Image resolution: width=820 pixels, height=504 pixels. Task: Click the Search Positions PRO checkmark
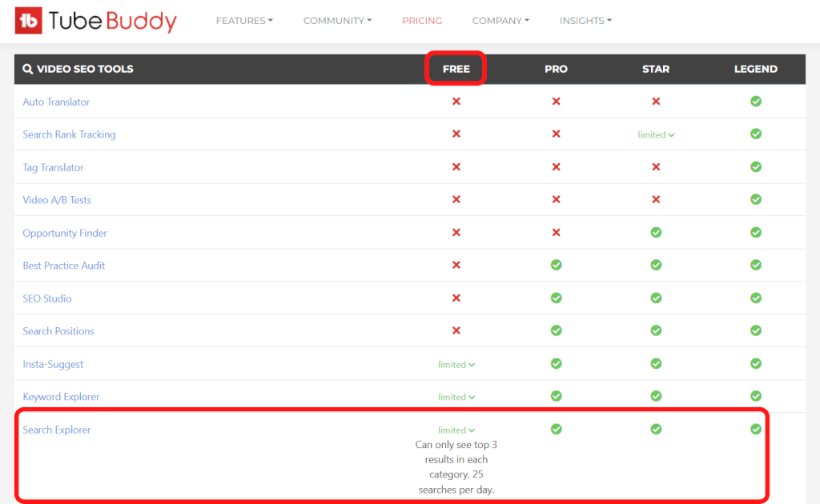click(556, 330)
